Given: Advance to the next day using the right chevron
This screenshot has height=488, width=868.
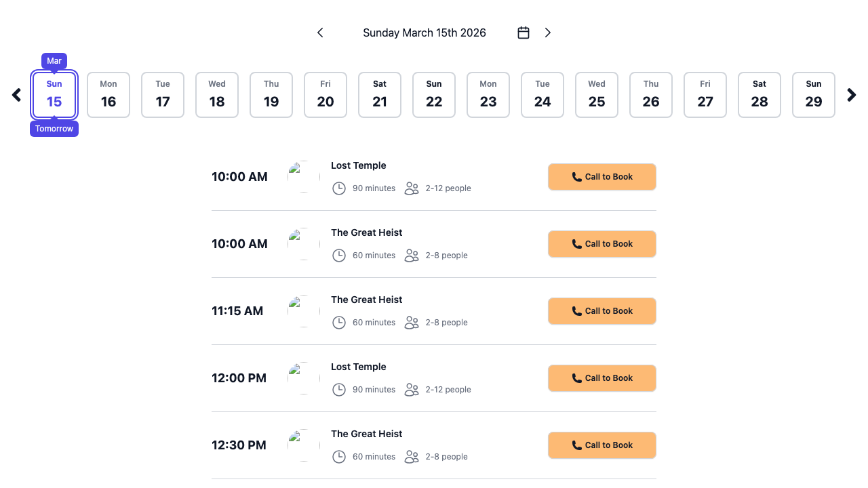Looking at the screenshot, I should 548,32.
